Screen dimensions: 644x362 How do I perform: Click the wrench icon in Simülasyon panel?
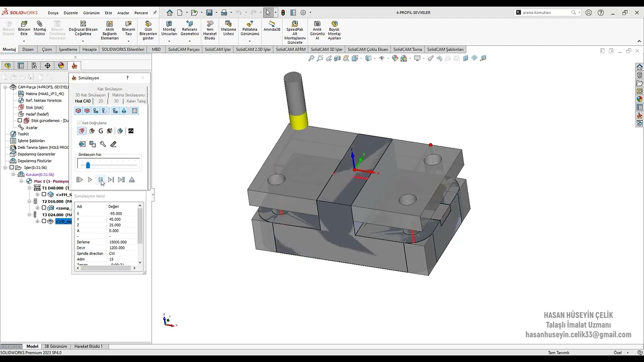click(103, 144)
